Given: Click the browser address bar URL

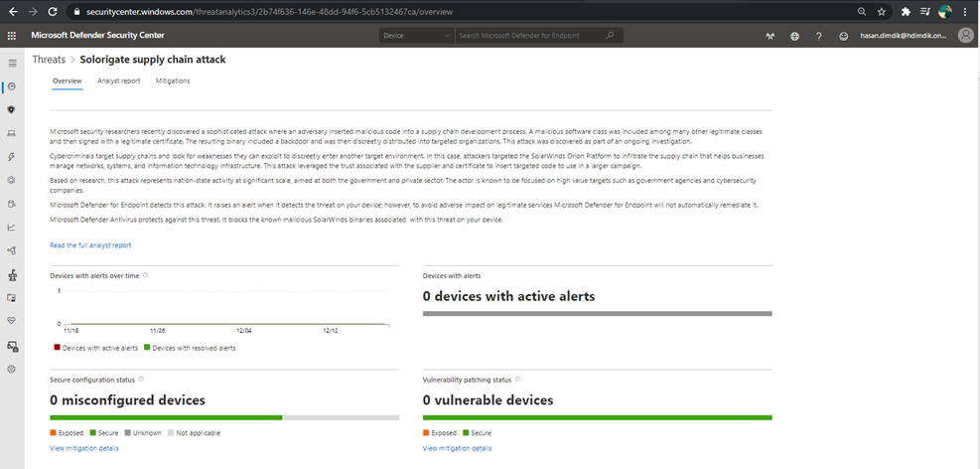Looking at the screenshot, I should tap(269, 12).
